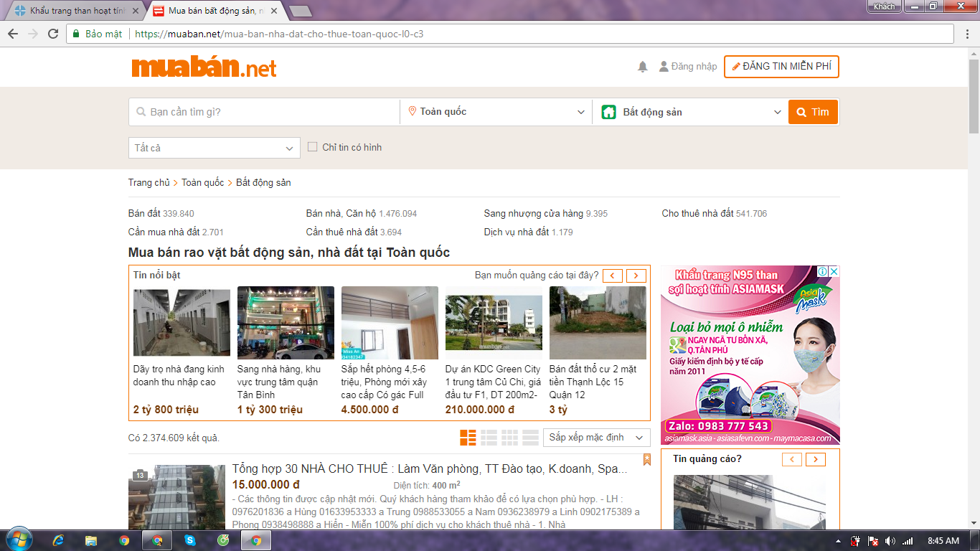
Task: Open the Sang nhà hàng featured thumbnail
Action: 286,323
